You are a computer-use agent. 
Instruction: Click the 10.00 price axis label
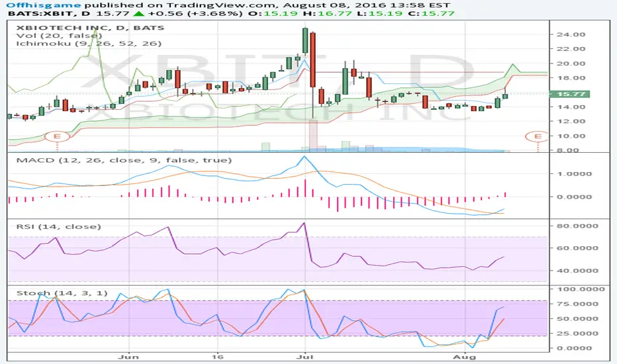coord(571,136)
